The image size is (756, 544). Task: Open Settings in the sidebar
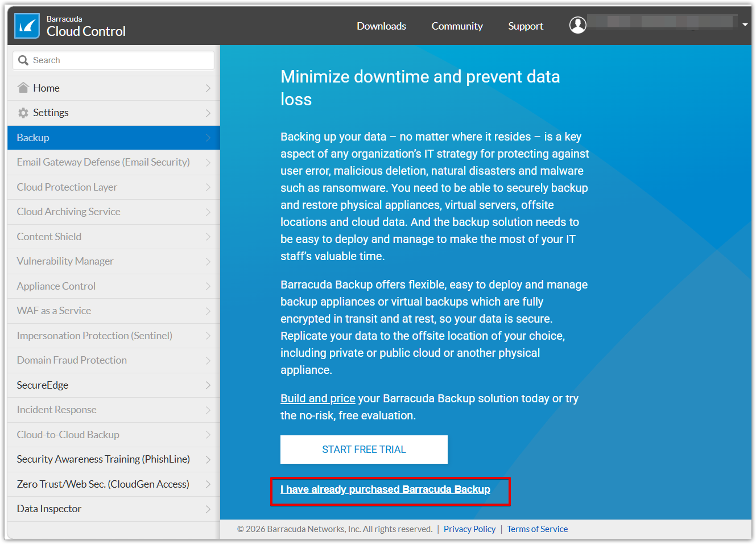(x=114, y=113)
